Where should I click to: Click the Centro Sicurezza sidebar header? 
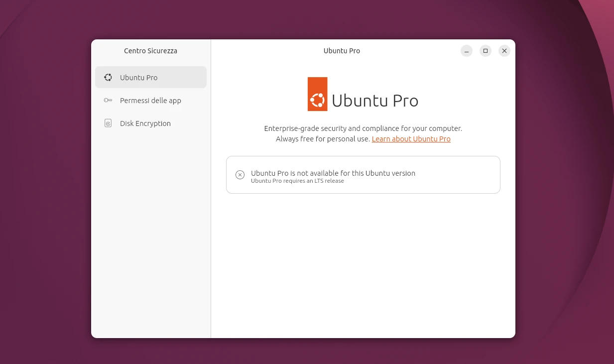tap(150, 51)
